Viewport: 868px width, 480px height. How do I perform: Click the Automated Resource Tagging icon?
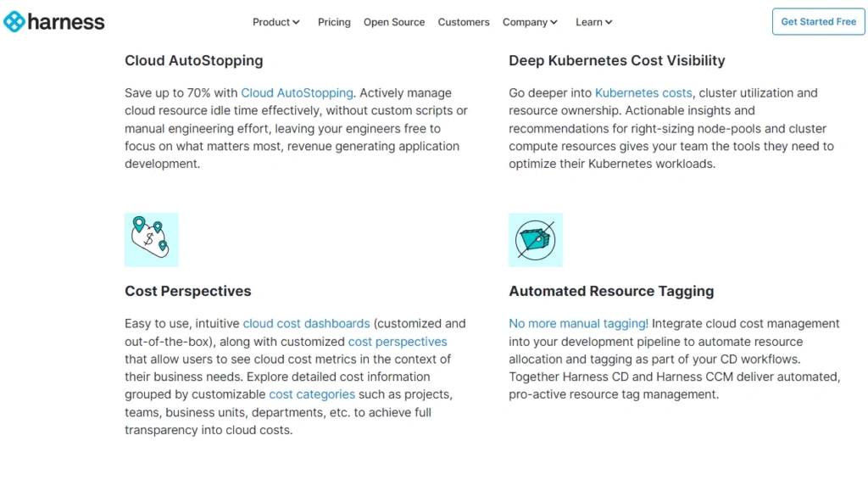coord(536,240)
